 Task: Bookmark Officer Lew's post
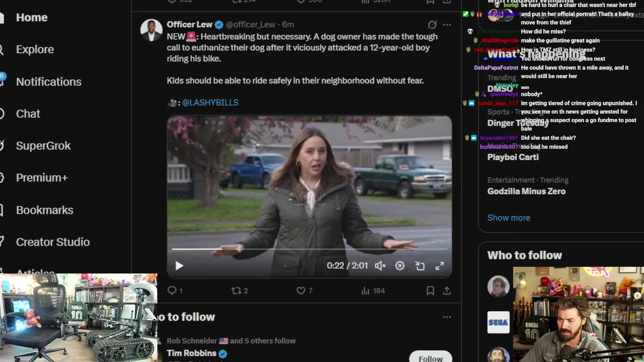pos(430,291)
